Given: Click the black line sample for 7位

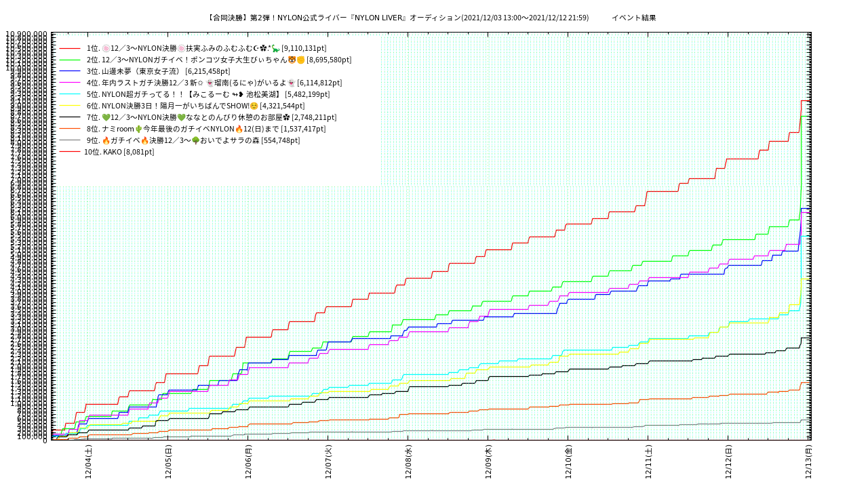Looking at the screenshot, I should click(x=70, y=117).
